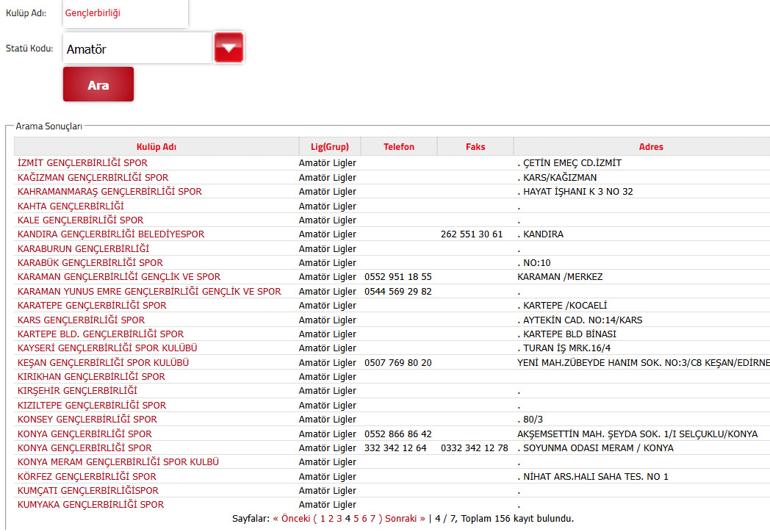Go to next page via Sonraki »
The height and width of the screenshot is (532, 770).
coord(405,519)
